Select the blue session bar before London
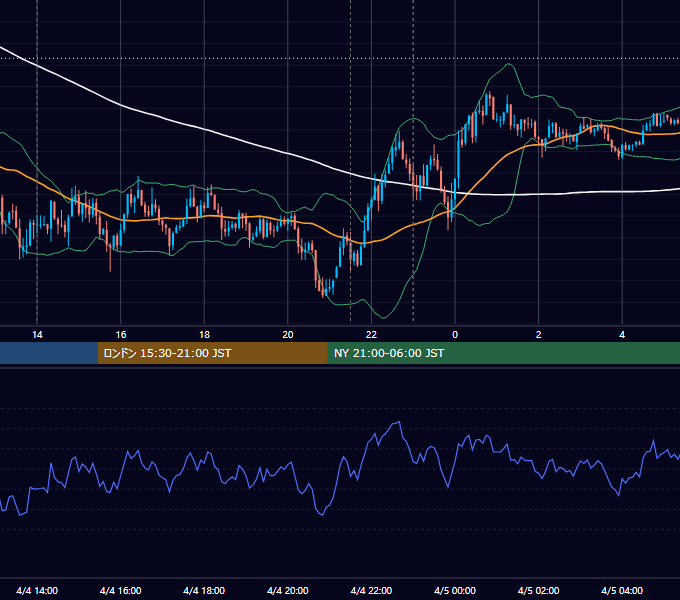Screen dimensions: 680x600 49,353
